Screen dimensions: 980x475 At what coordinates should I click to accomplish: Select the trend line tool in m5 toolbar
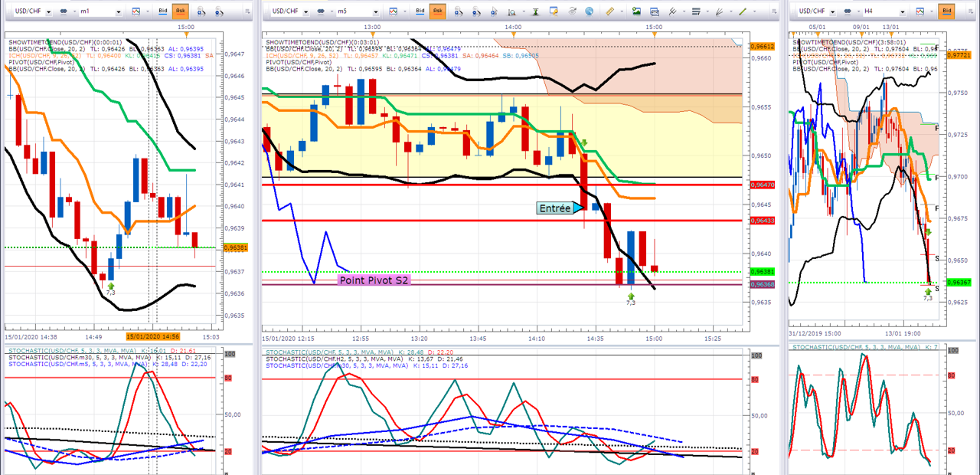742,11
